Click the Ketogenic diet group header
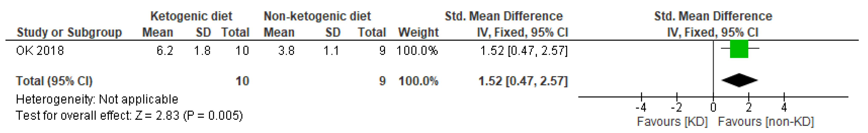Screen dimensions: 868x133 191,16
